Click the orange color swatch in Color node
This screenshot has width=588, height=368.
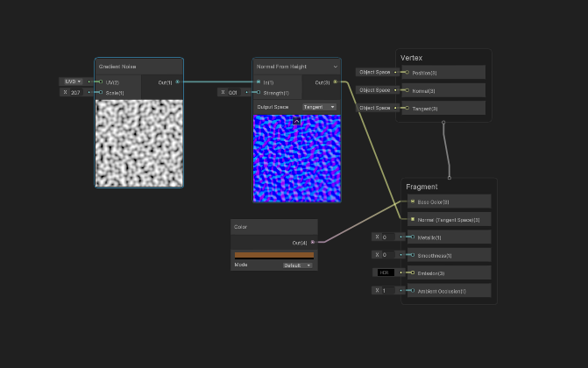pyautogui.click(x=273, y=255)
